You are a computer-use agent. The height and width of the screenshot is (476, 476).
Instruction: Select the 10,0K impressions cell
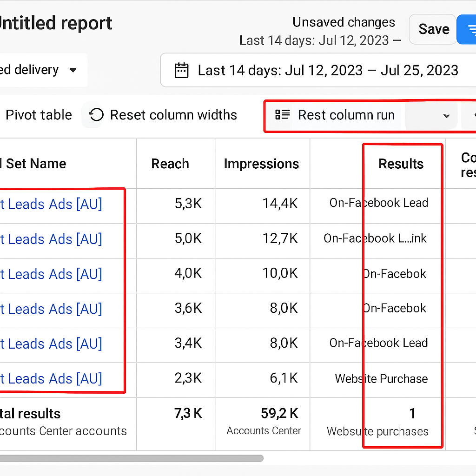click(280, 273)
